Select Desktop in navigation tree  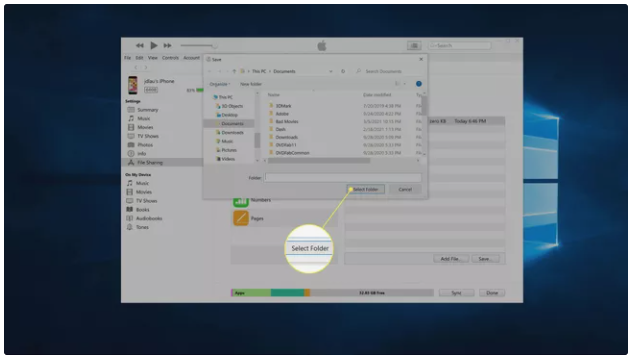click(227, 115)
